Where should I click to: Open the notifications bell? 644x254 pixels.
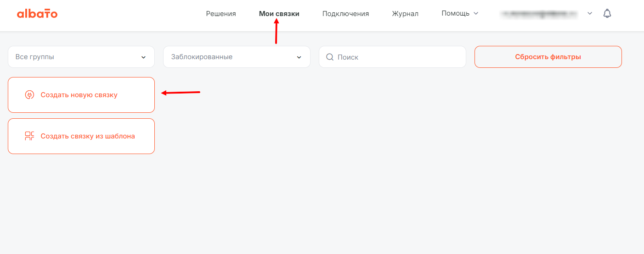point(607,13)
